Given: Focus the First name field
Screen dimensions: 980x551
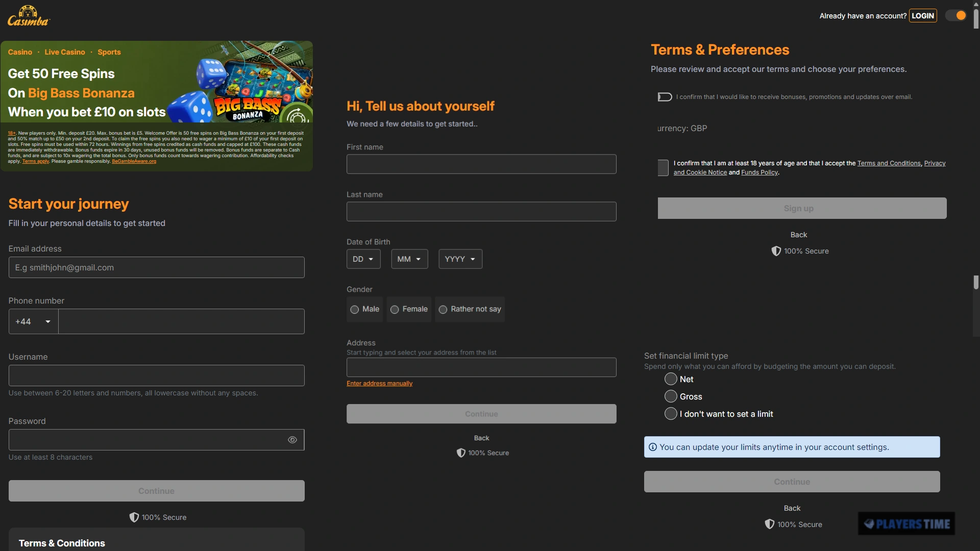Looking at the screenshot, I should pos(481,164).
